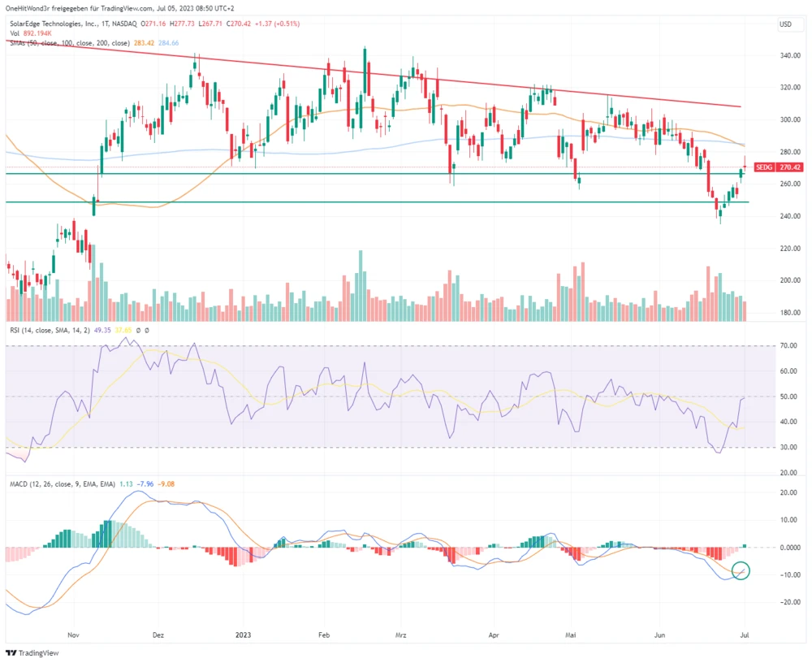Click the blue SMA value 284.66
Screen dimensions: 812x663
tap(168, 42)
